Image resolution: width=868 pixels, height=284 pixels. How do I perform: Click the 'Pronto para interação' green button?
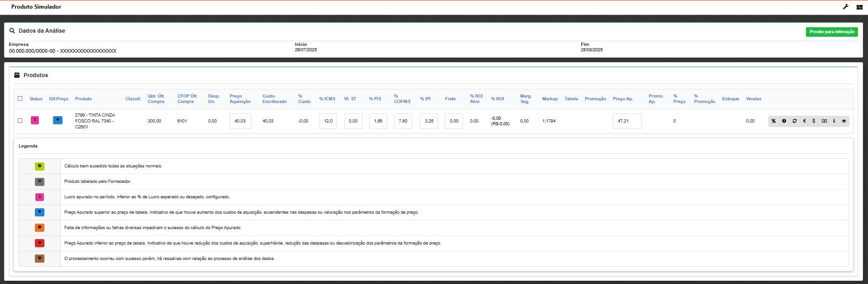832,32
